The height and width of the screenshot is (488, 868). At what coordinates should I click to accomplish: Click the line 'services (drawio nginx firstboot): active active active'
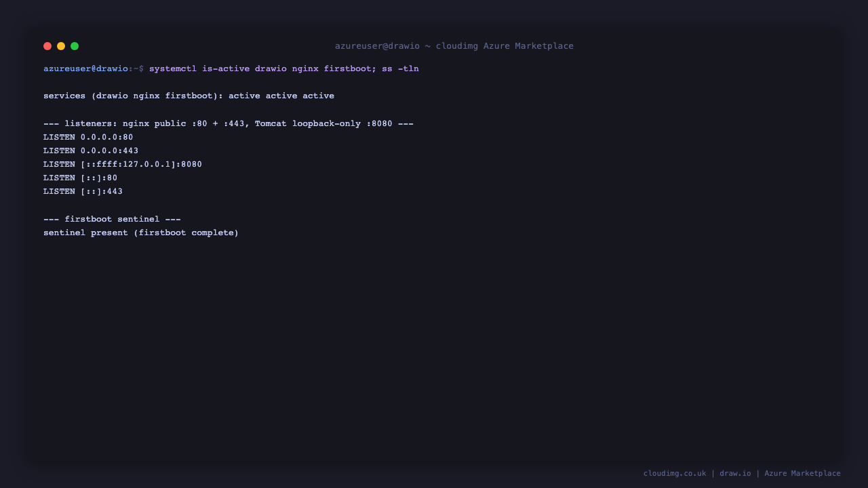tap(189, 96)
